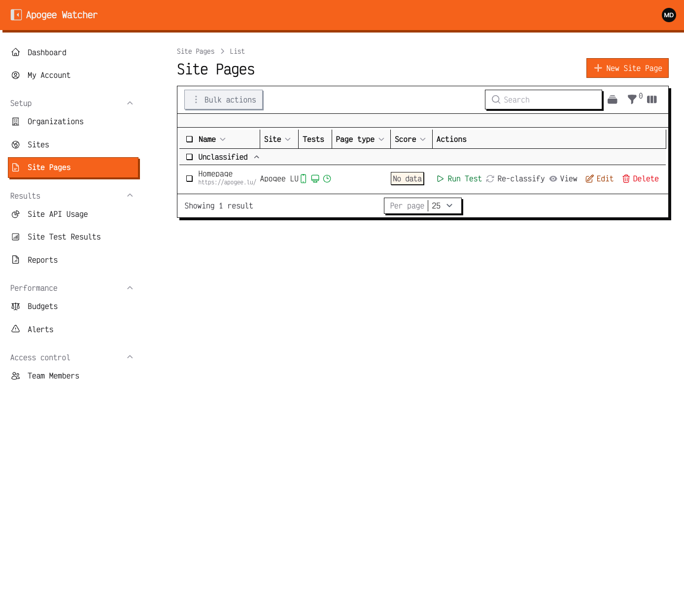Collapse the Access control sidebar section
The width and height of the screenshot is (684, 616).
coord(130,357)
